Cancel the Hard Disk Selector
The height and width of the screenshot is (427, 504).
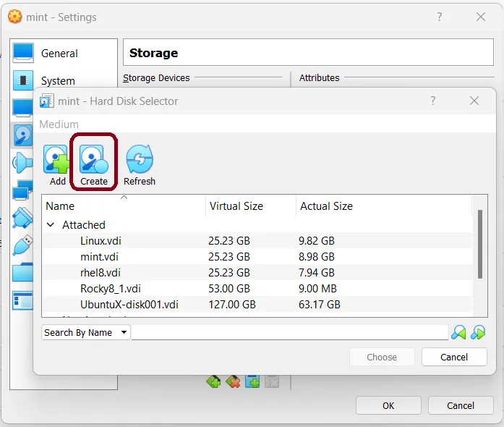click(x=454, y=357)
